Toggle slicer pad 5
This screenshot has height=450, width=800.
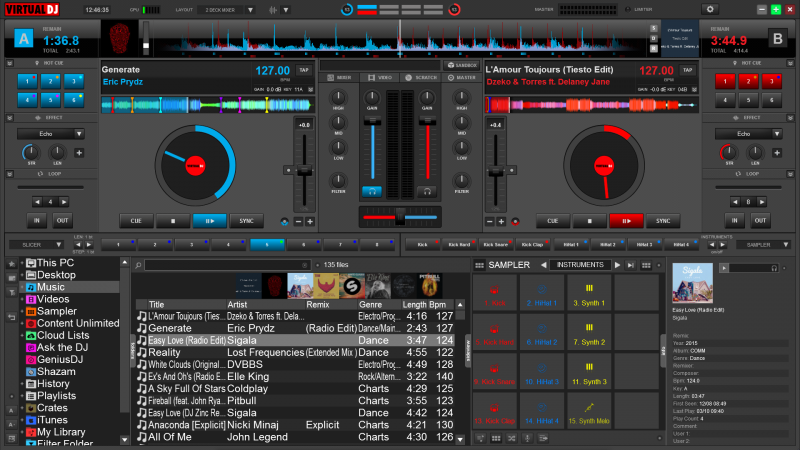pos(267,245)
